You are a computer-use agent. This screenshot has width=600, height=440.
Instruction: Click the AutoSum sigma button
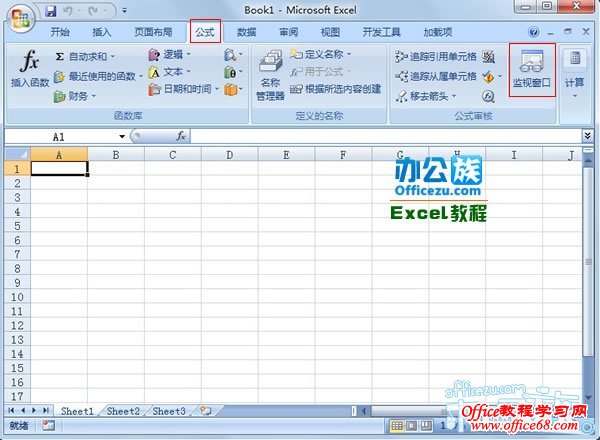tap(81, 57)
